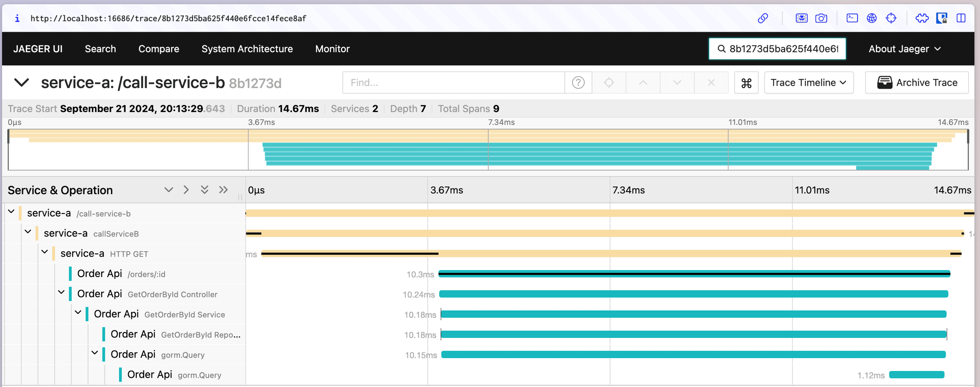Click the Find search input field
The width and height of the screenshot is (980, 387).
453,83
